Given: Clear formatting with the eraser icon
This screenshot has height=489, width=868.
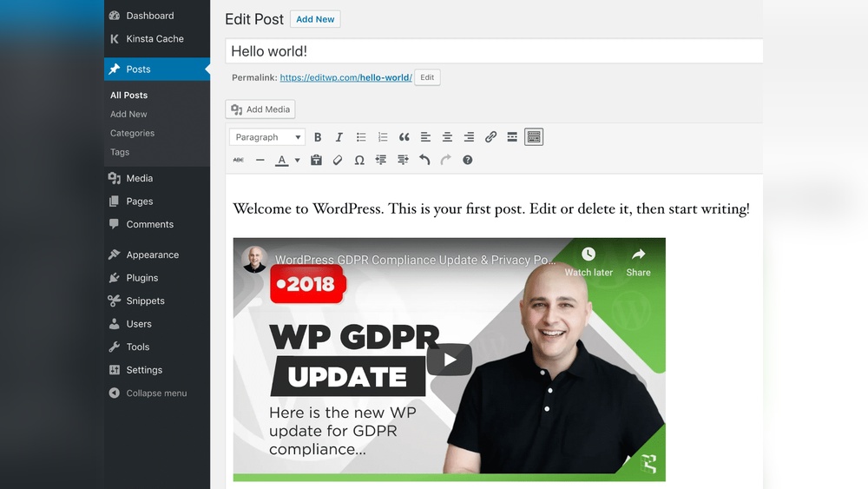Looking at the screenshot, I should click(x=337, y=160).
